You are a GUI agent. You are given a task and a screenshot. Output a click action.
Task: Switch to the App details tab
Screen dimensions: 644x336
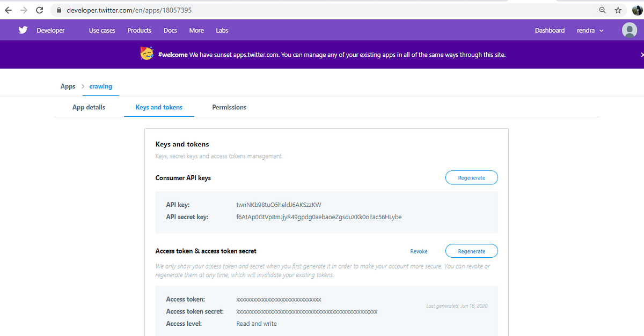point(89,107)
